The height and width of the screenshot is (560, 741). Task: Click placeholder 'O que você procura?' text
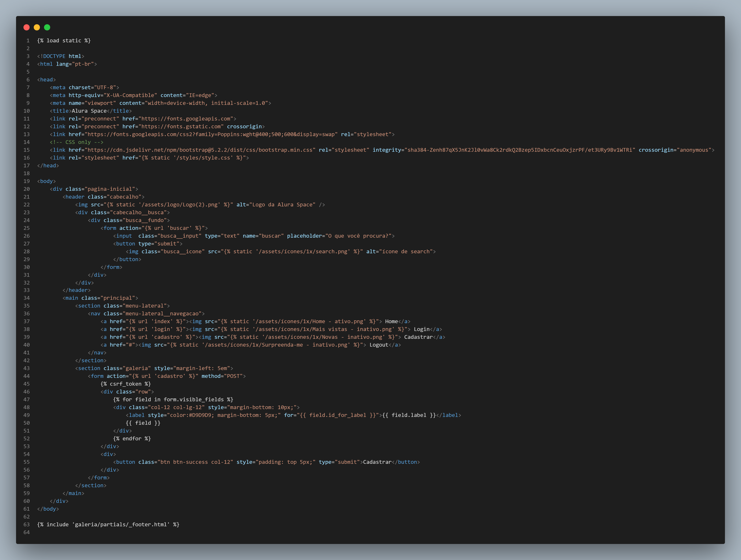(358, 236)
